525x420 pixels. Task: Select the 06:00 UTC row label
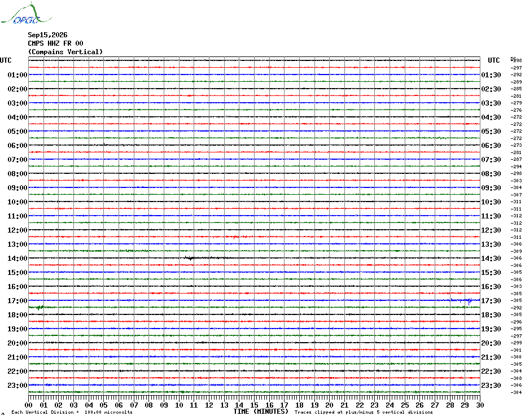pos(17,145)
